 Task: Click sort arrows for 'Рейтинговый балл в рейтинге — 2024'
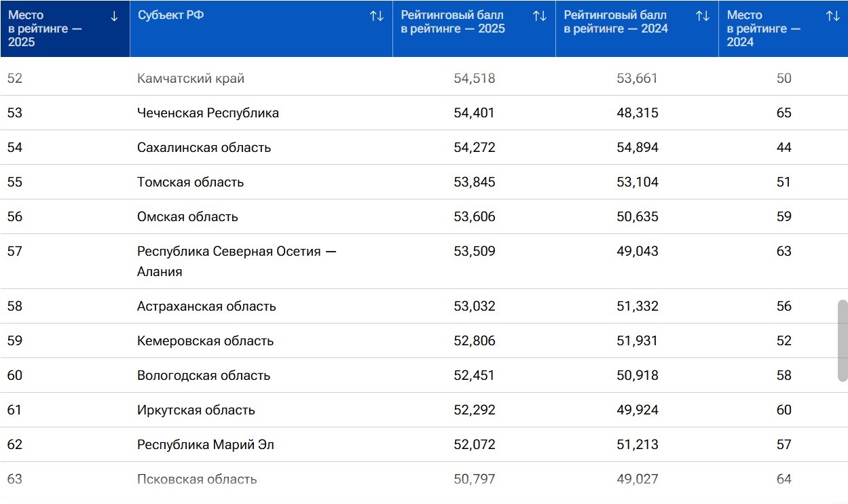pos(702,16)
